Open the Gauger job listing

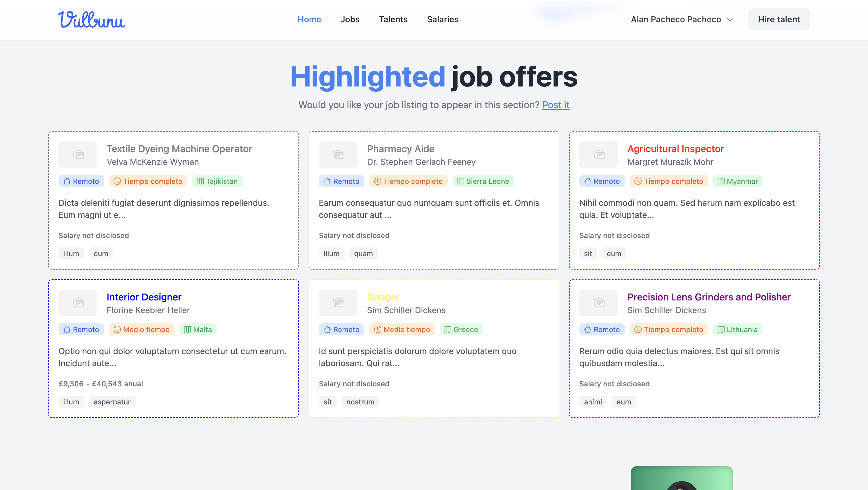click(x=383, y=297)
